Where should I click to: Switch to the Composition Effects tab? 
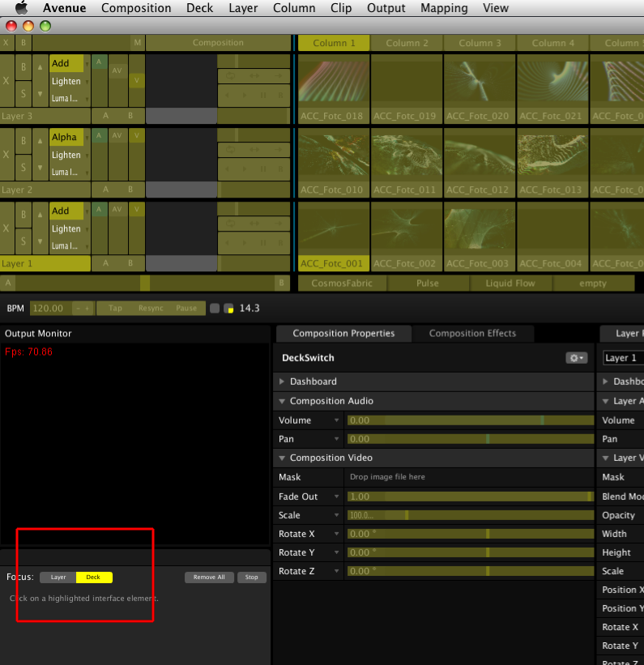(x=472, y=334)
